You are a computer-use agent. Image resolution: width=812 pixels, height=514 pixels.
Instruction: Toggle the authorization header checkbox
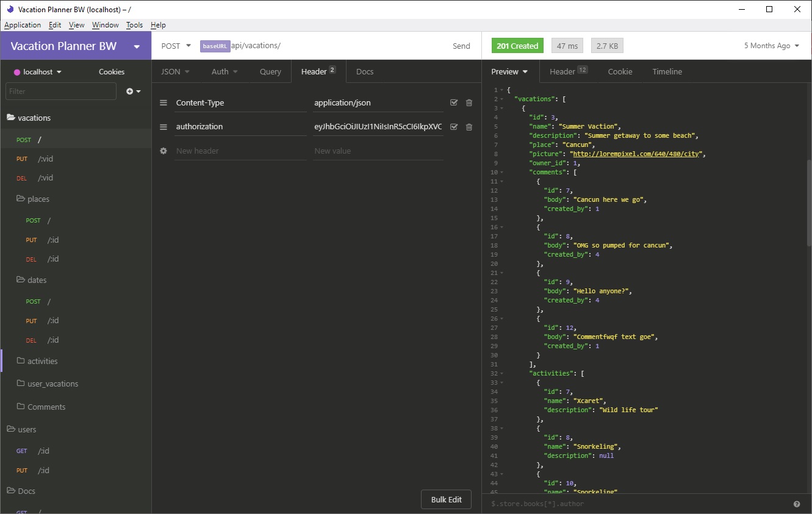[453, 127]
